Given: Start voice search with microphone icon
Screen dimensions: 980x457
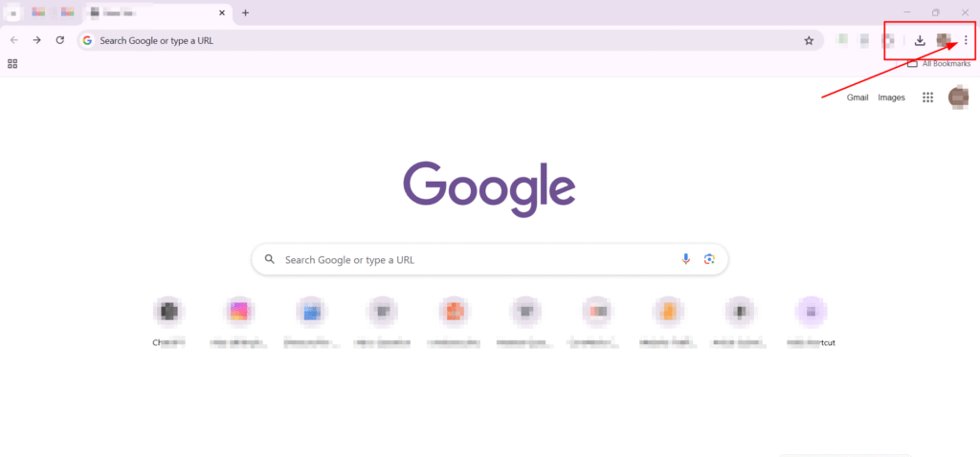Looking at the screenshot, I should coord(685,259).
